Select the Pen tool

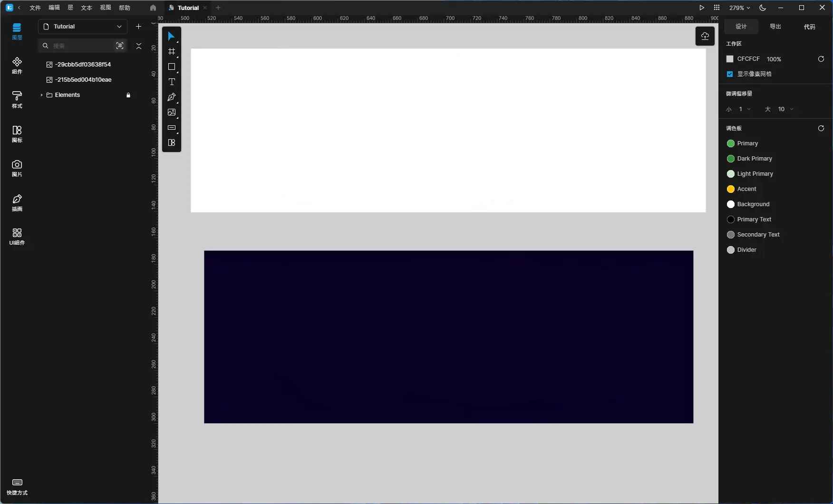pyautogui.click(x=172, y=97)
